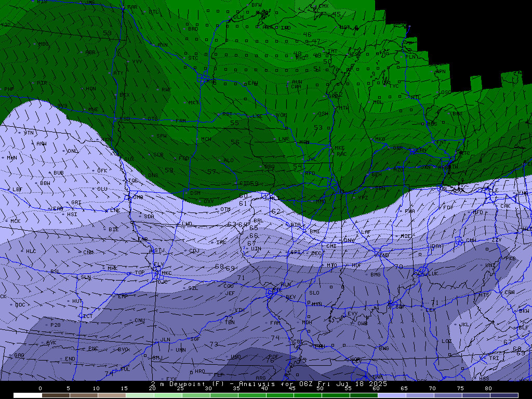Click the green swatch between 55 and 60
This screenshot has height=399, width=532.
pyautogui.click(x=364, y=395)
